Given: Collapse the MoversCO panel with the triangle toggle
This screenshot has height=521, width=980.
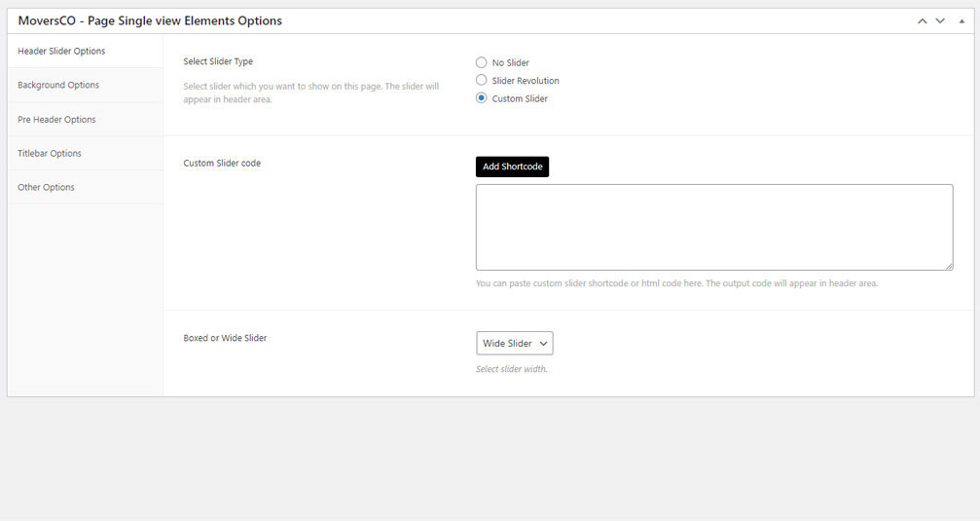Looking at the screenshot, I should tap(959, 20).
